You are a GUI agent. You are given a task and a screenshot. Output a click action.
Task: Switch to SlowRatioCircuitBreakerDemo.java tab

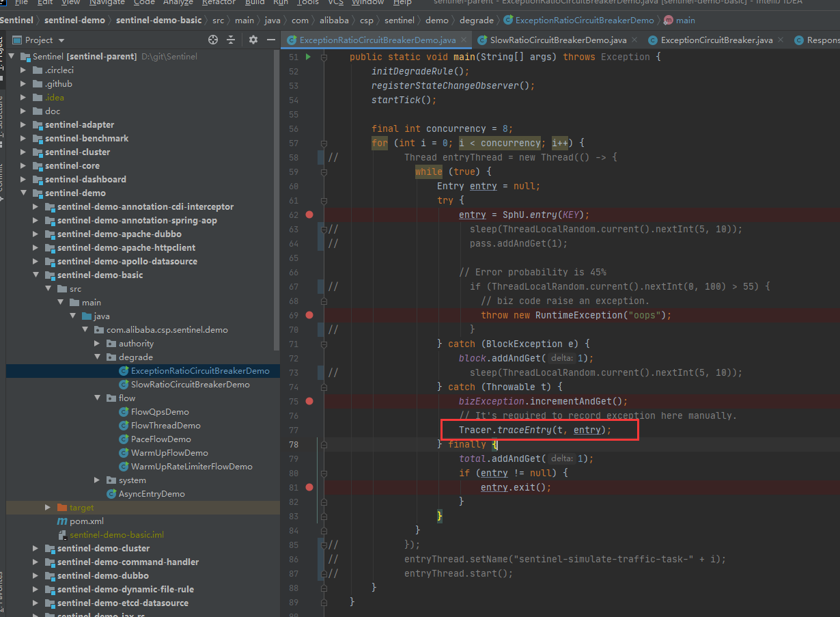(557, 40)
